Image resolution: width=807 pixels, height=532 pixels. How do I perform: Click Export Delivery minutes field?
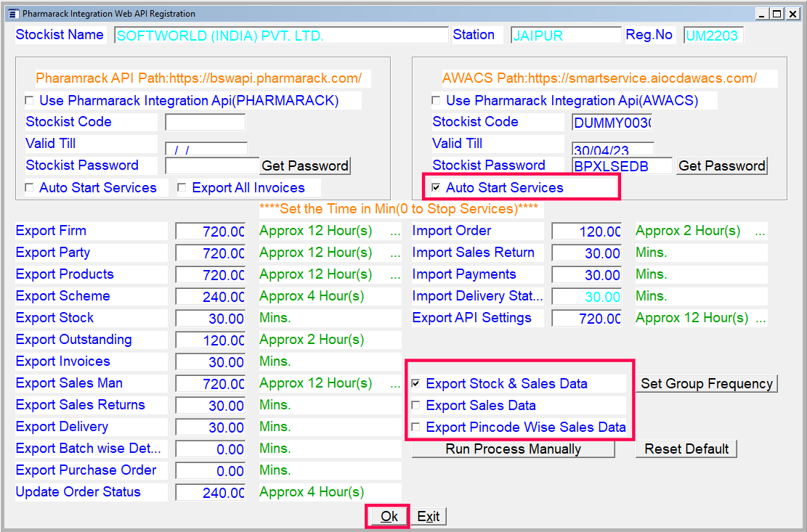211,427
